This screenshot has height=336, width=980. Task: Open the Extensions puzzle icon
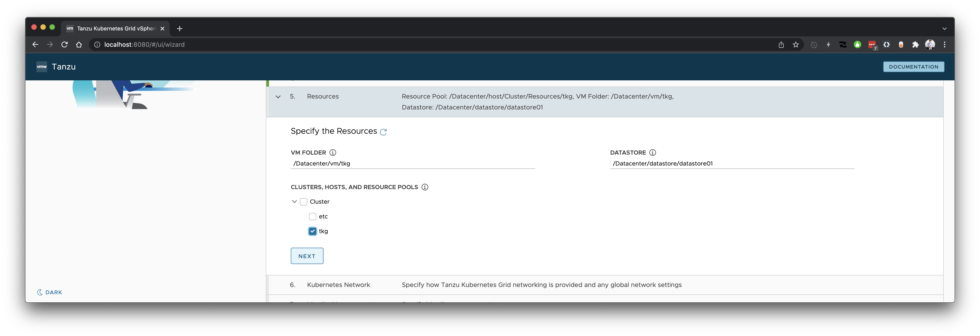[x=915, y=44]
